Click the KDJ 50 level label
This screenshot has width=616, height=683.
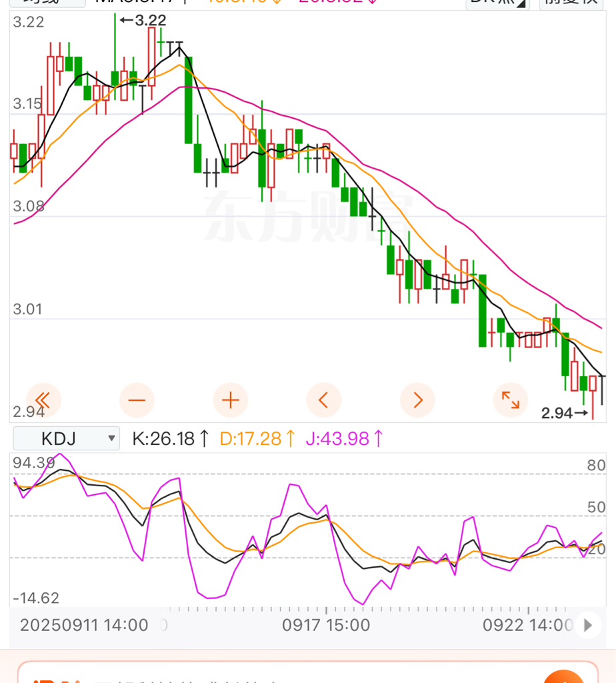pyautogui.click(x=596, y=507)
